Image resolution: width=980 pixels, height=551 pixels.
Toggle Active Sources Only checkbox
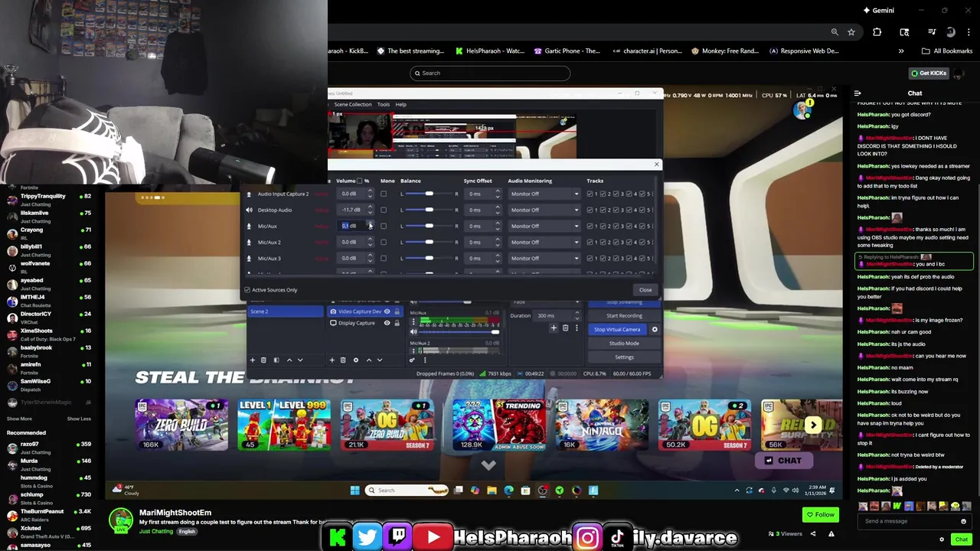coord(247,289)
